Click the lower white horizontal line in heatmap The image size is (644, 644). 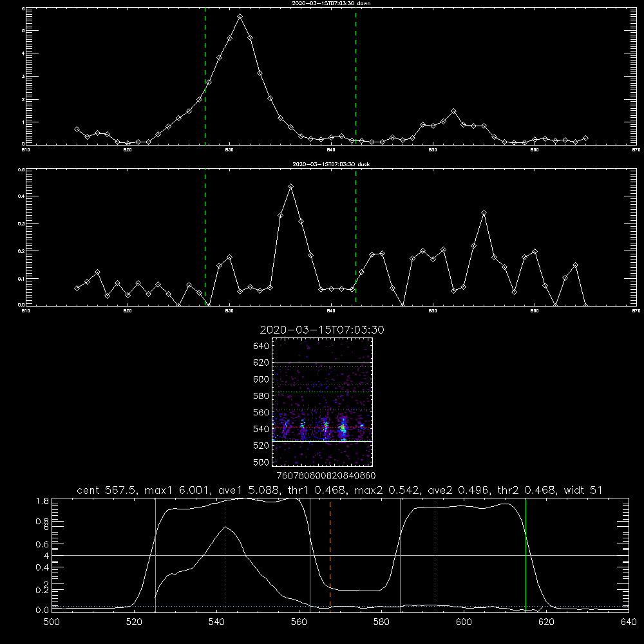pyautogui.click(x=322, y=441)
